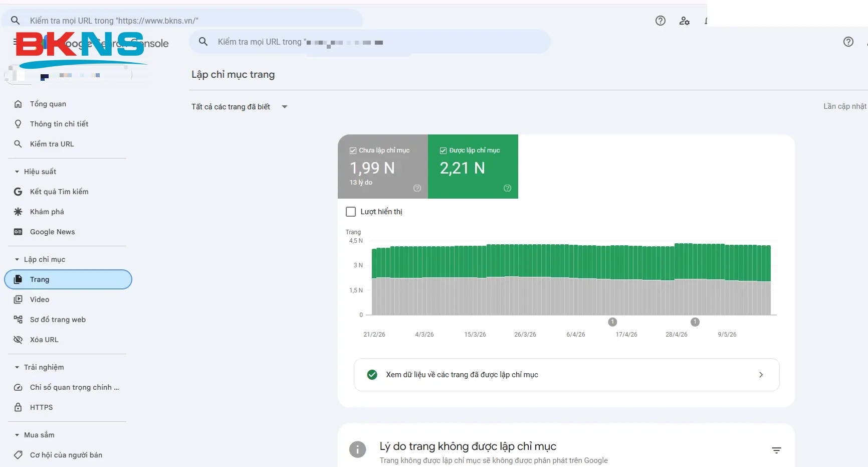Select the Chưa lập chỉ mục 1,99 N card
The height and width of the screenshot is (467, 868).
(x=383, y=167)
